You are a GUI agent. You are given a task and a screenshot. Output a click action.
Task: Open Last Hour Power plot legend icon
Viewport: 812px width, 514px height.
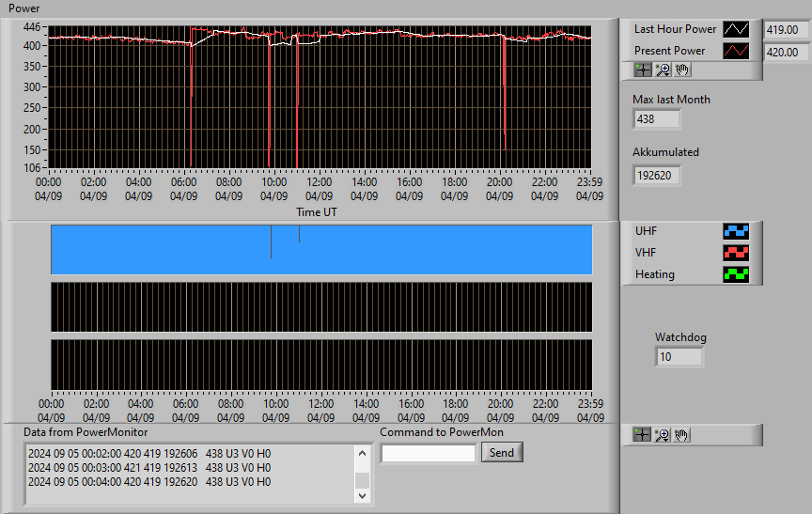pos(736,29)
